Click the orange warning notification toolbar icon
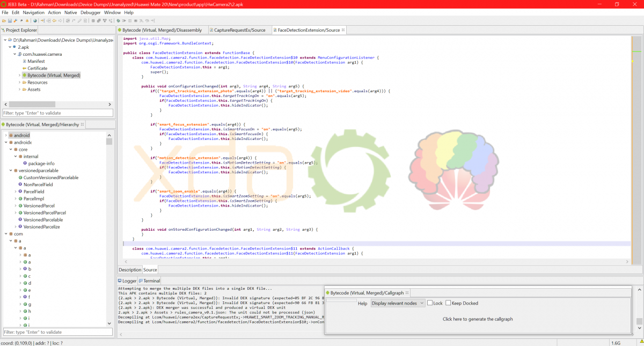Screen dimensions: 644x346 27,20
